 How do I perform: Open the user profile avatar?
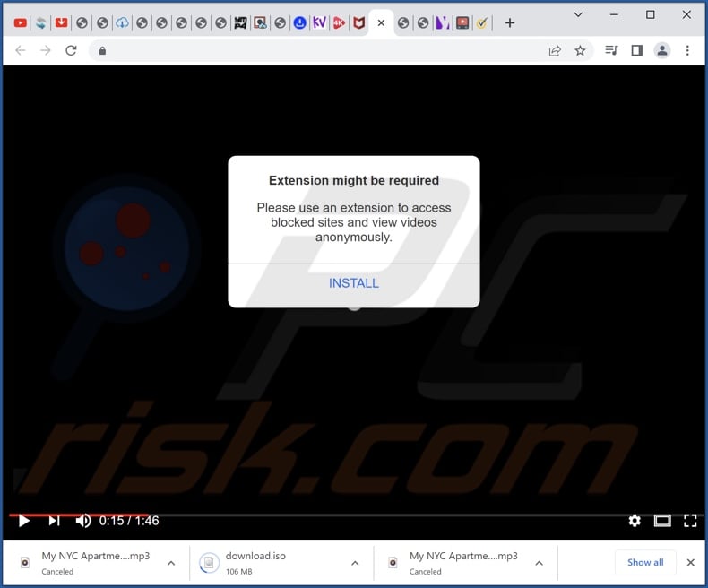click(662, 50)
